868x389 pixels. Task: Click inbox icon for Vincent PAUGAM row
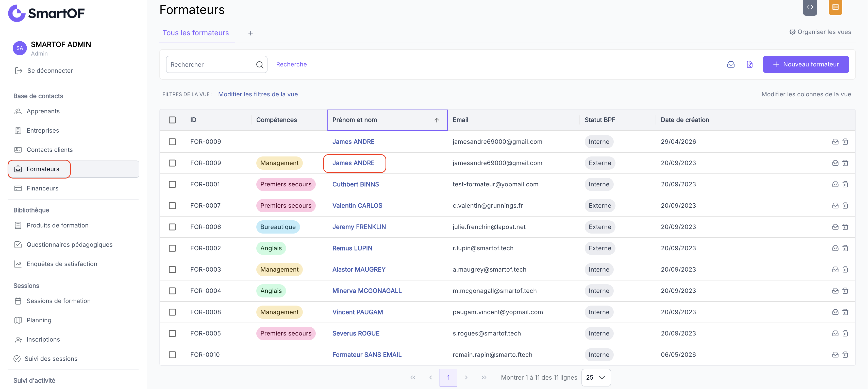(835, 312)
